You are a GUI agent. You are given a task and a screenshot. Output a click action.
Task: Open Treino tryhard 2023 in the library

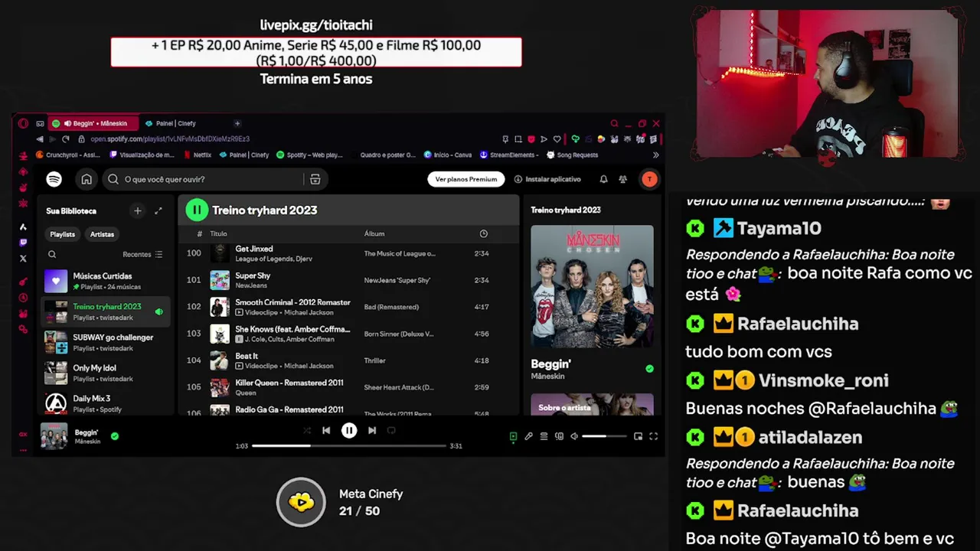tap(106, 311)
